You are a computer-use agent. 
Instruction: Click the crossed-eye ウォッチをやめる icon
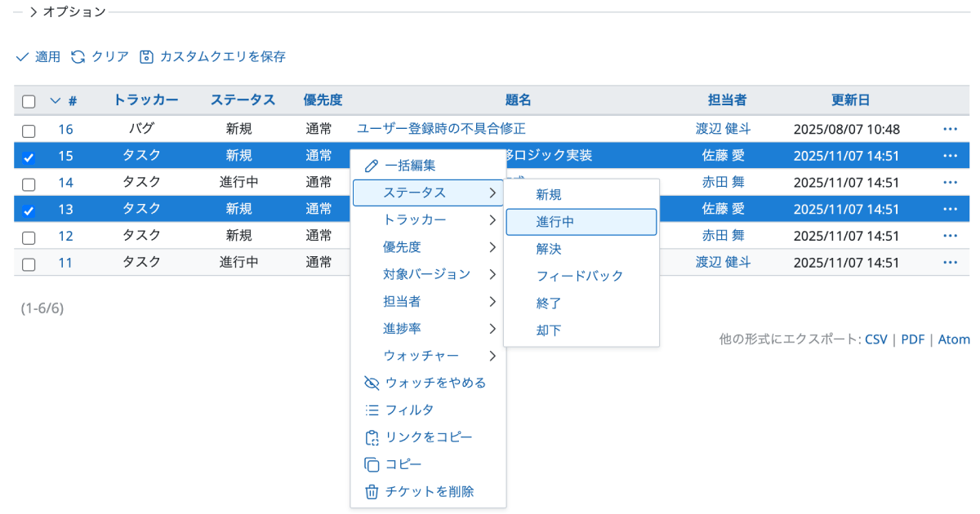[372, 383]
